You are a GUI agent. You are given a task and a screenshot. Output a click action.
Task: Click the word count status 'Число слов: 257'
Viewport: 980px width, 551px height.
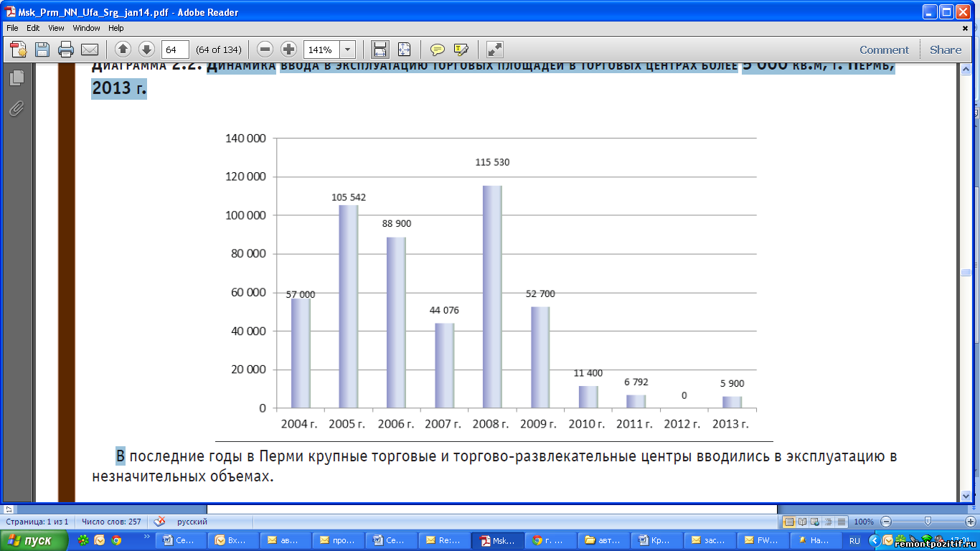[x=112, y=522]
